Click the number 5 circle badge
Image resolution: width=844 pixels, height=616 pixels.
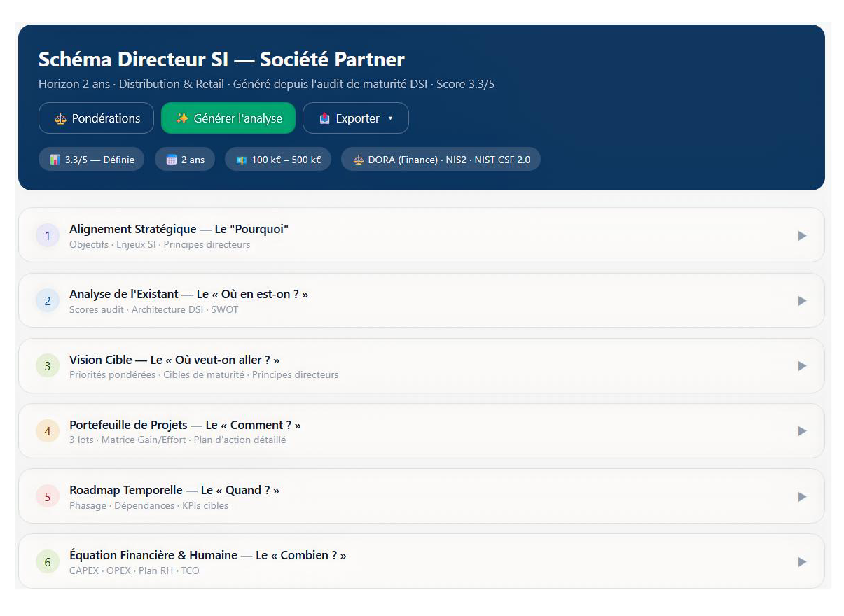[48, 497]
